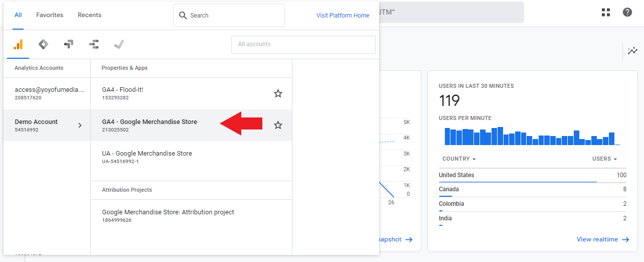Click inside the account Search field
The height and width of the screenshot is (262, 644).
229,15
